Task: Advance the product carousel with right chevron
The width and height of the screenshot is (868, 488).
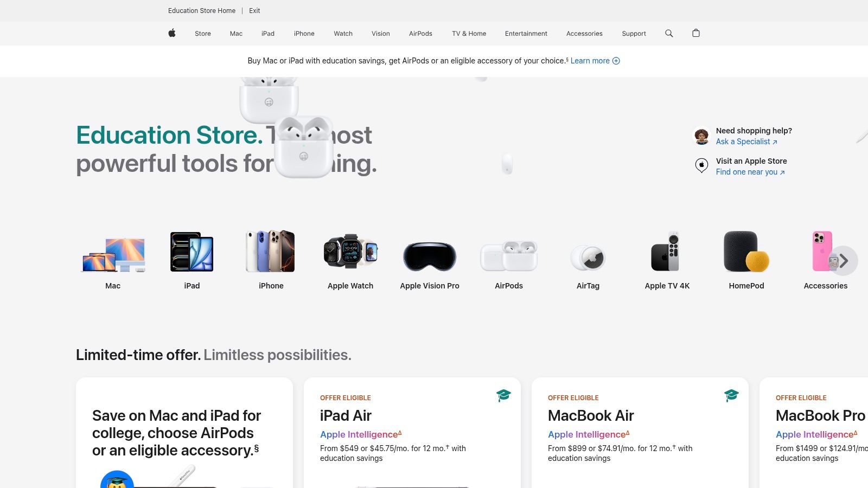Action: pyautogui.click(x=844, y=261)
